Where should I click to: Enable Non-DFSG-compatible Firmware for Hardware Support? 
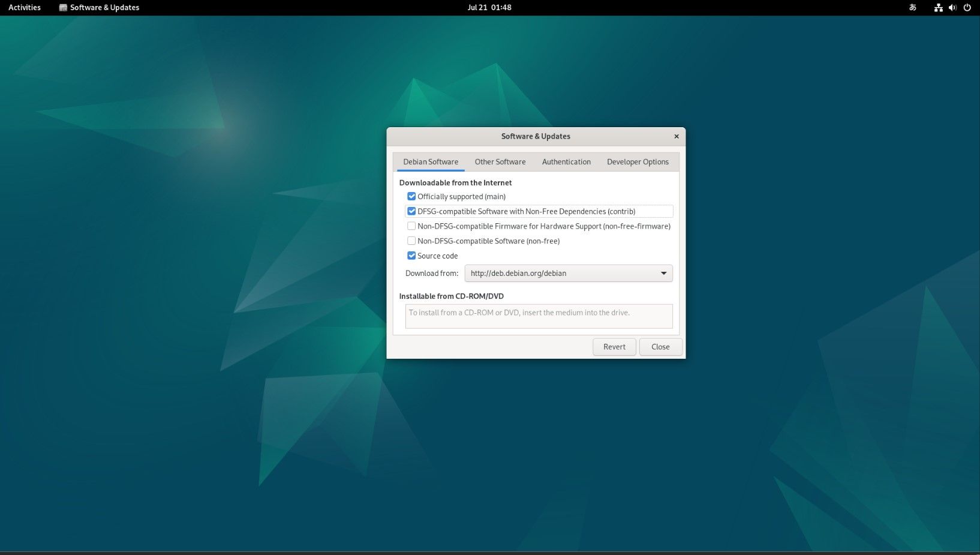411,226
